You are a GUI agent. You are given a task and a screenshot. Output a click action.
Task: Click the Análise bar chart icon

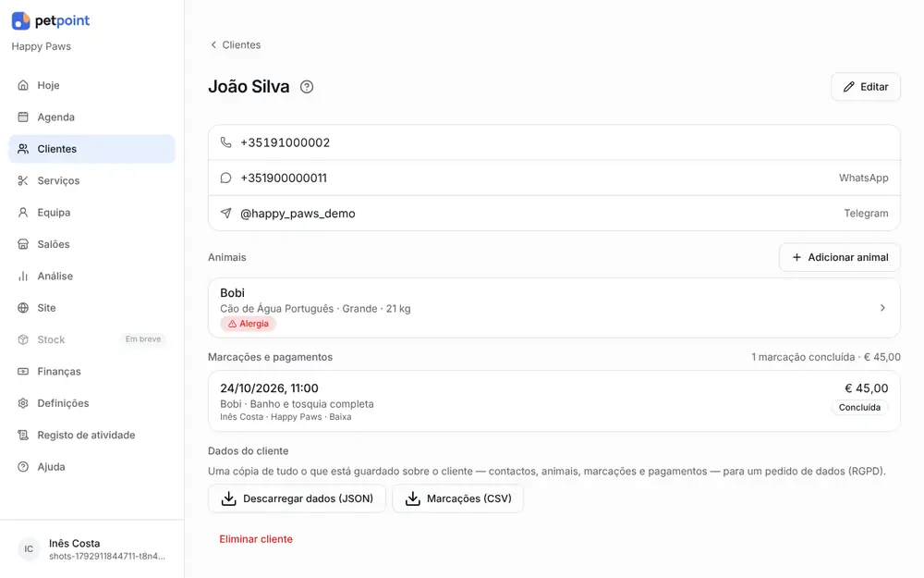pyautogui.click(x=23, y=276)
